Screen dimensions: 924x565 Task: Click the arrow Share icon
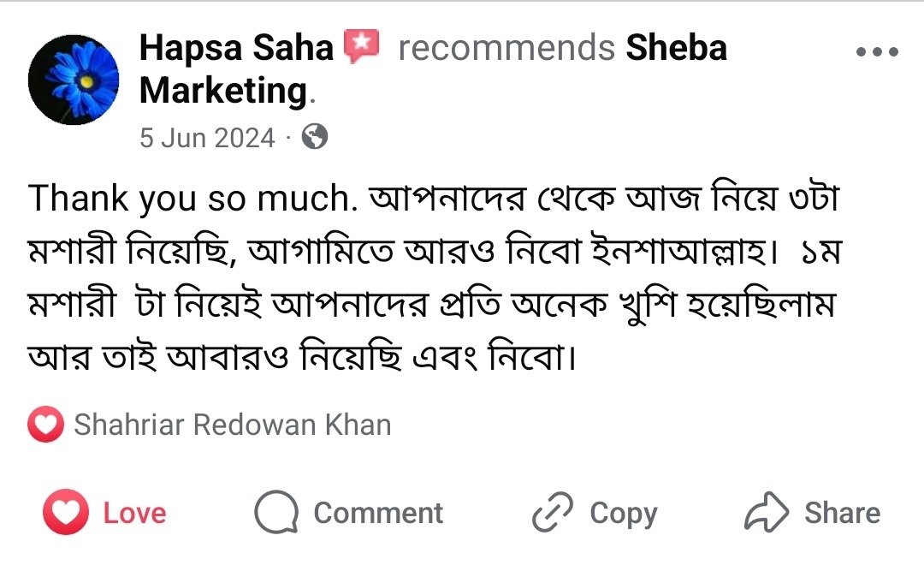(767, 513)
